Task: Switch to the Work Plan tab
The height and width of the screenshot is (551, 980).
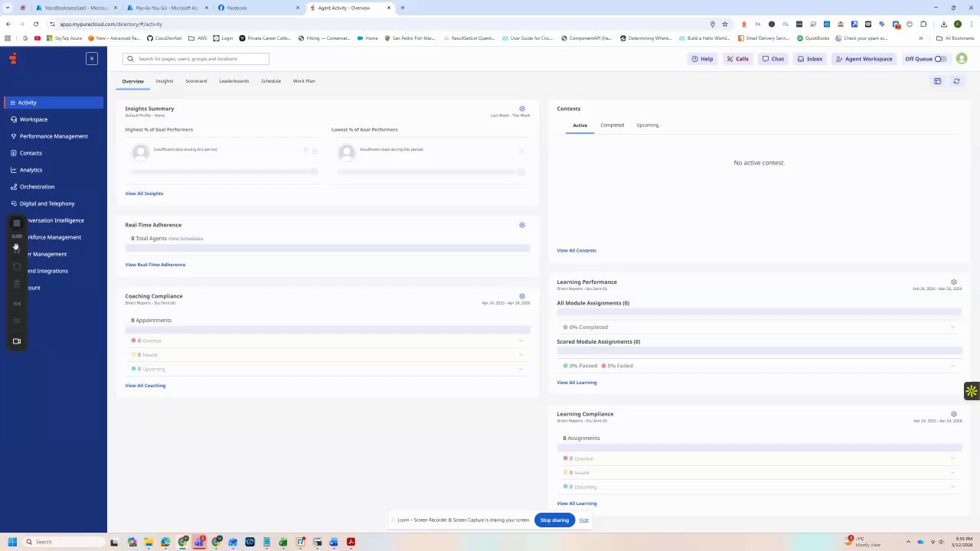Action: point(304,81)
